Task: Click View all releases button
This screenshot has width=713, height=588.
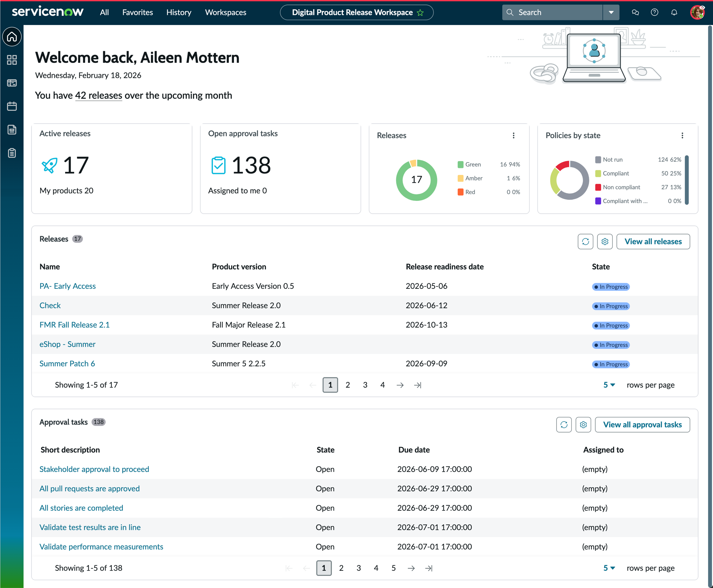Action: (653, 241)
